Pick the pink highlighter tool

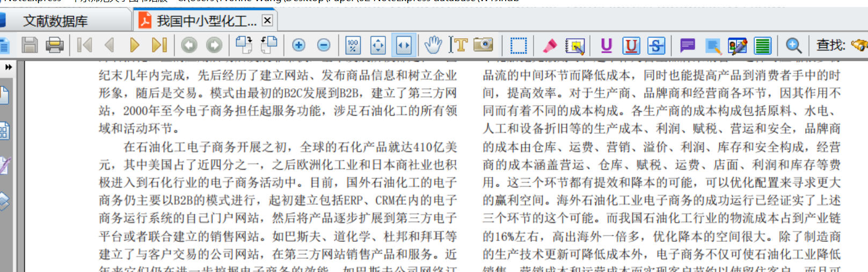pyautogui.click(x=550, y=46)
